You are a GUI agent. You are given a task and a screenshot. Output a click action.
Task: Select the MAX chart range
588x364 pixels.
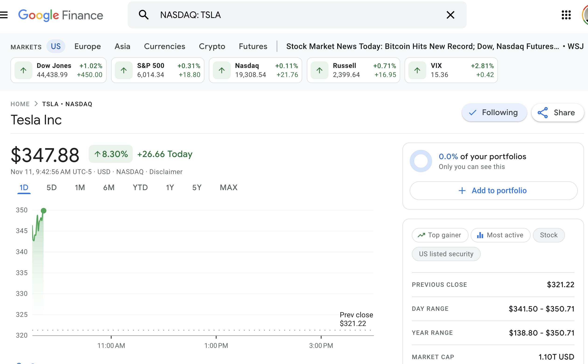(229, 188)
